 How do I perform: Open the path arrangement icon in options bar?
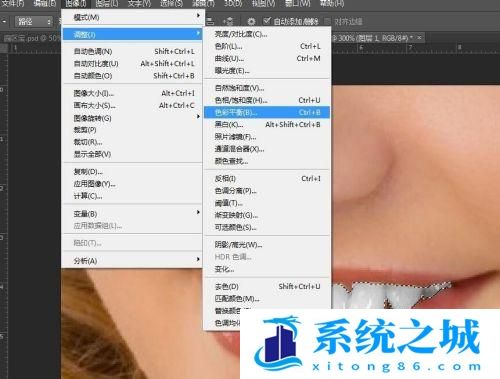click(x=228, y=22)
